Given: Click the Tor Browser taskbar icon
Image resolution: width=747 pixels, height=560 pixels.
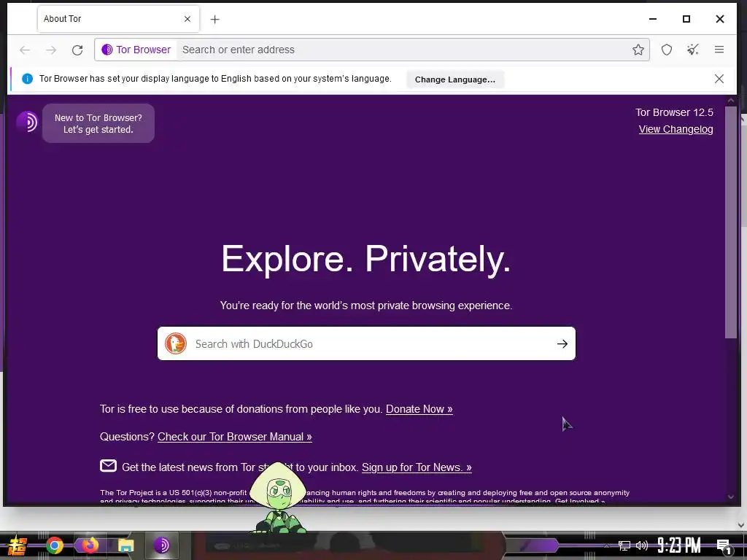Looking at the screenshot, I should [x=162, y=545].
